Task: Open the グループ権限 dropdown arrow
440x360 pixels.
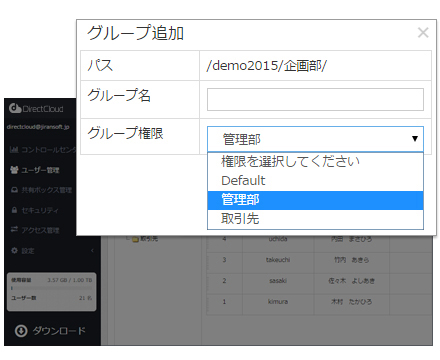Action: click(415, 139)
